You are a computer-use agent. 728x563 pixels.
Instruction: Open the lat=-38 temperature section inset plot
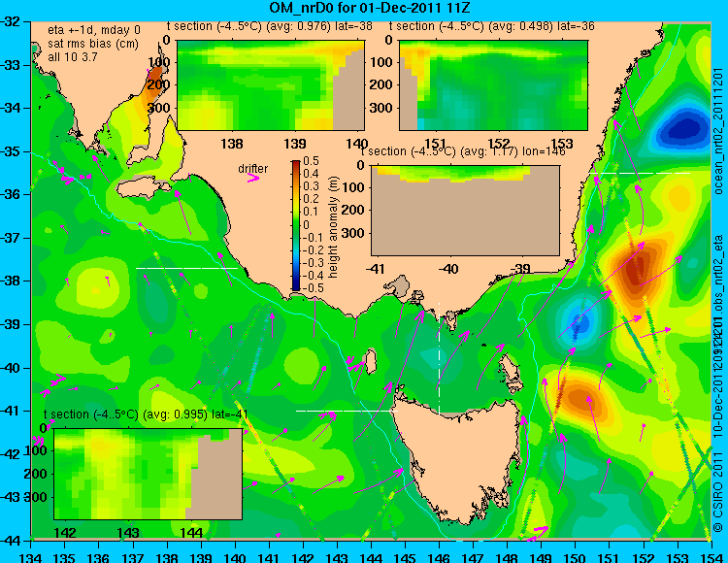[271, 85]
